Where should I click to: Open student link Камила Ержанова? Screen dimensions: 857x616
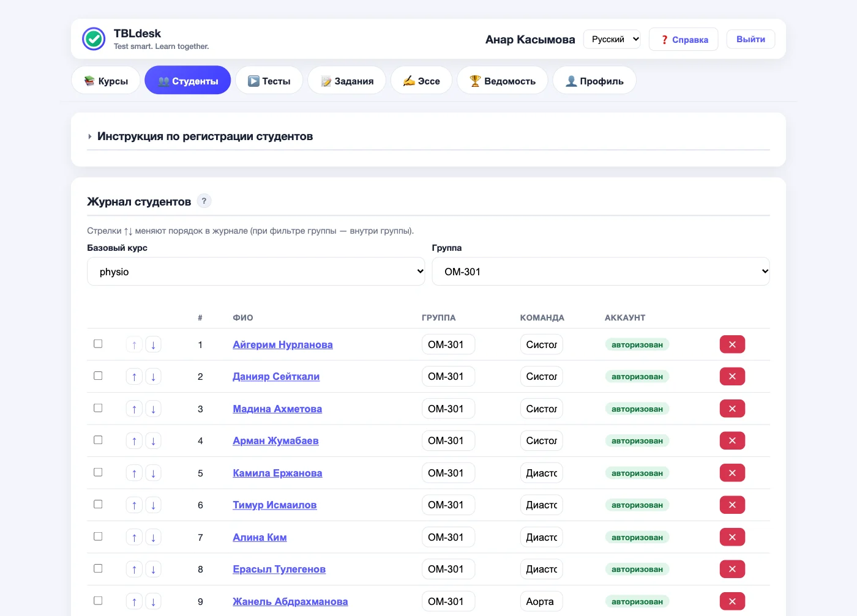[277, 473]
